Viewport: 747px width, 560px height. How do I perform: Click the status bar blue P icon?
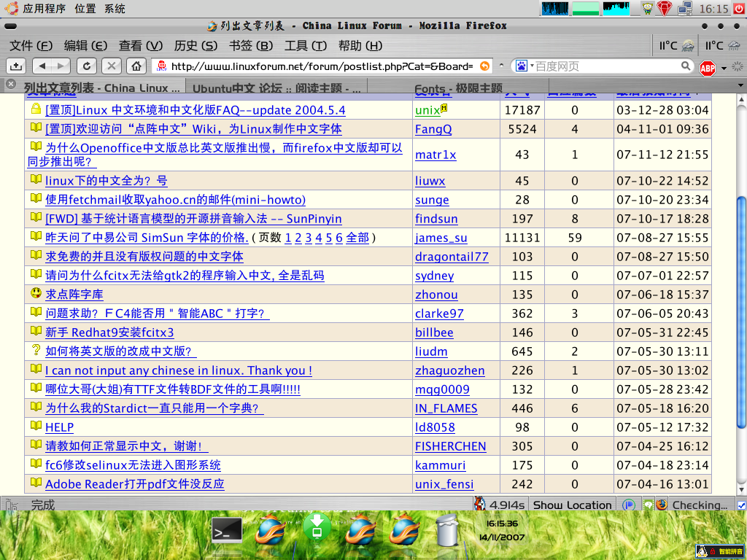pos(629,505)
